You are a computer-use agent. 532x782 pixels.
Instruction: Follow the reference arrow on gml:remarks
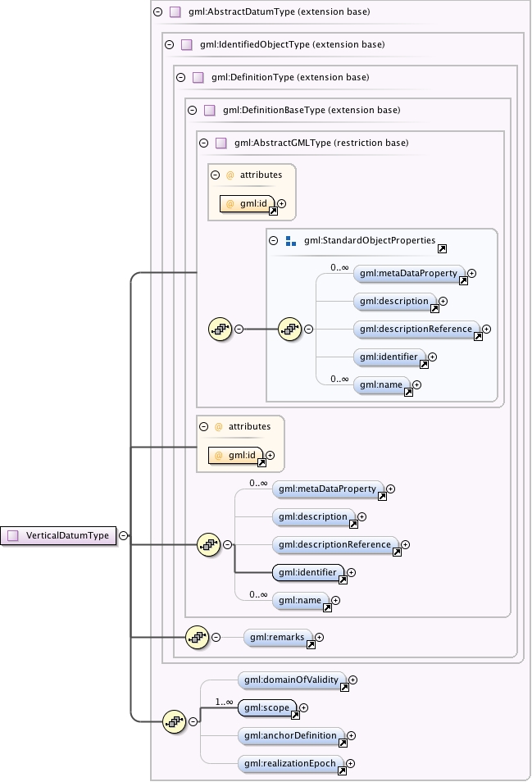tap(311, 644)
